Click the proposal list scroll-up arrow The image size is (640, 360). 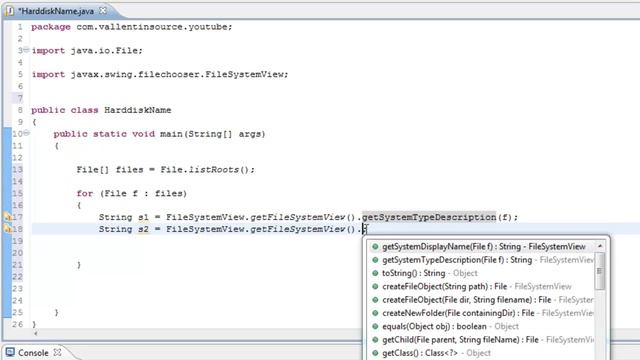(x=600, y=246)
